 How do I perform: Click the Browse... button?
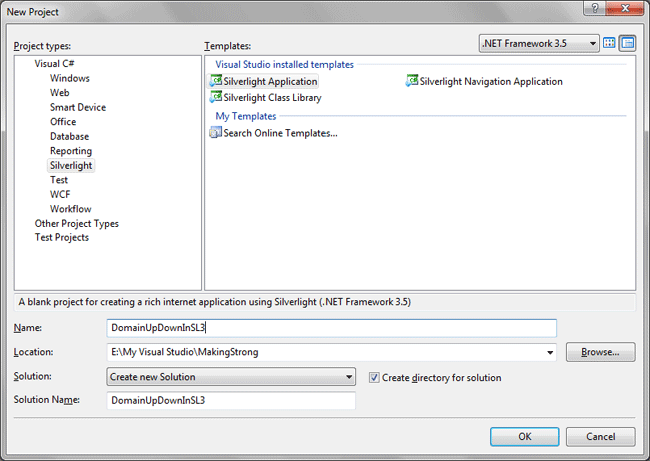pos(600,352)
